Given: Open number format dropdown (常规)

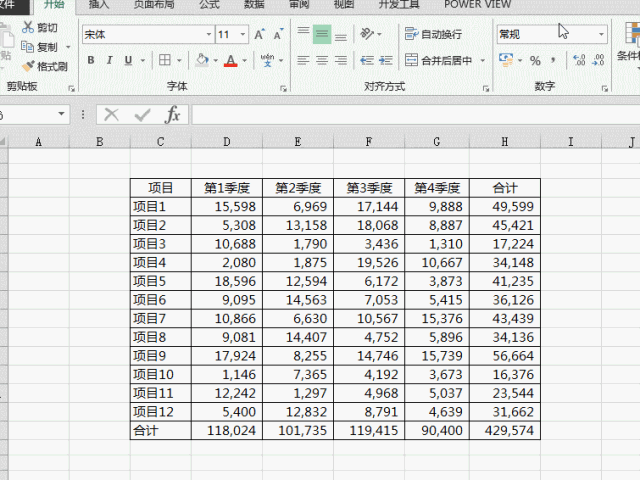Looking at the screenshot, I should tap(601, 34).
